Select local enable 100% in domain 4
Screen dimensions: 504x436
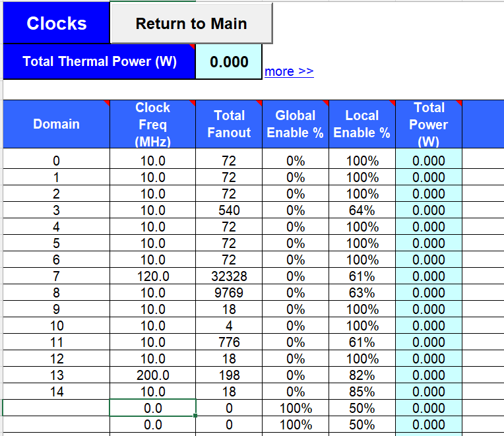362,226
